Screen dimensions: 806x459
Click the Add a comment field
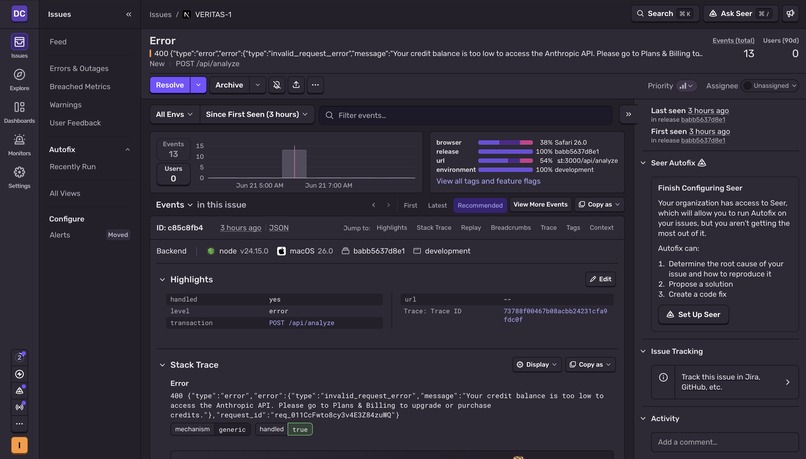click(724, 442)
